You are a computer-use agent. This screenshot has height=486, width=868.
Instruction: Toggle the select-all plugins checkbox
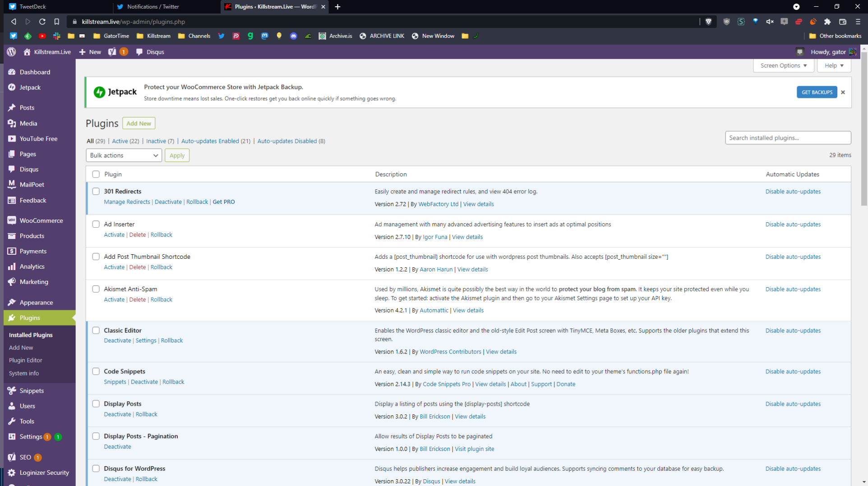pyautogui.click(x=96, y=174)
